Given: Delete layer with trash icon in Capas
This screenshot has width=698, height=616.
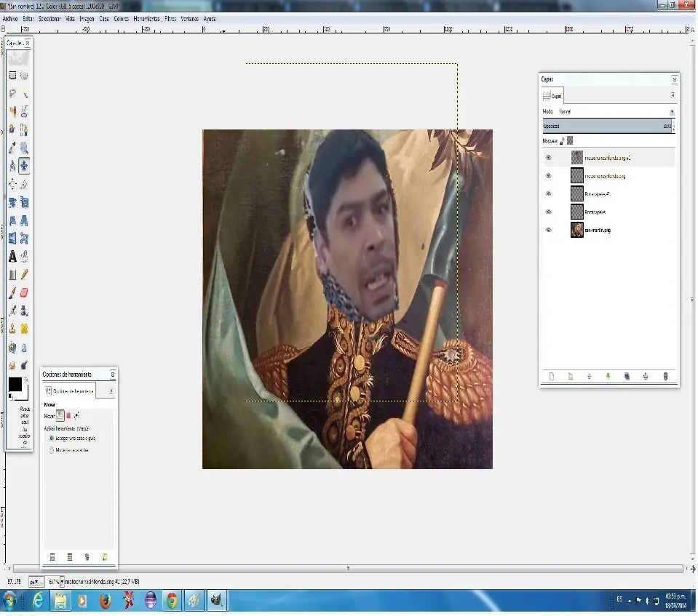Looking at the screenshot, I should [665, 376].
